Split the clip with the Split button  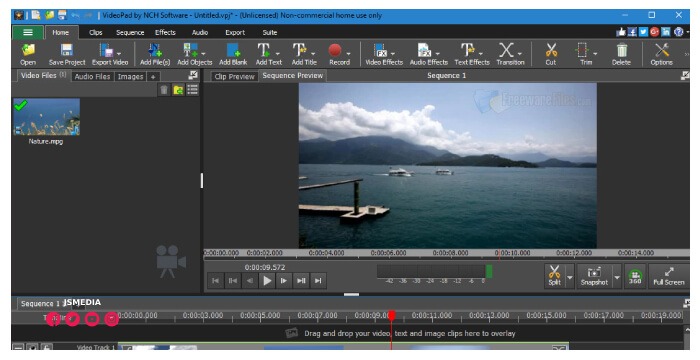(x=554, y=276)
